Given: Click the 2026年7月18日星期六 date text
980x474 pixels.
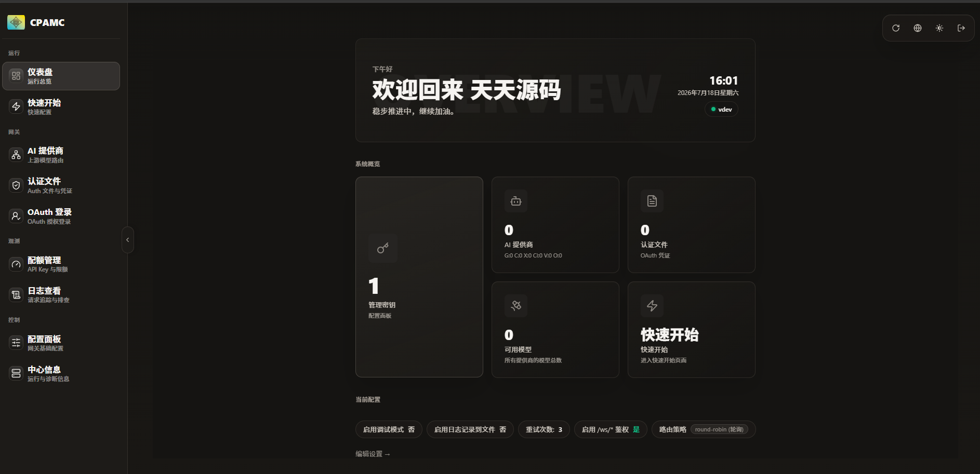Looking at the screenshot, I should [x=708, y=93].
